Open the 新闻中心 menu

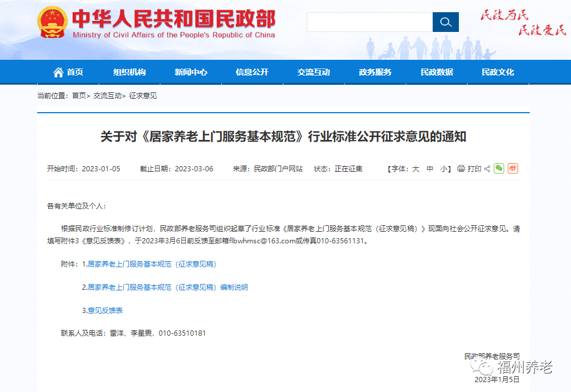pyautogui.click(x=191, y=73)
